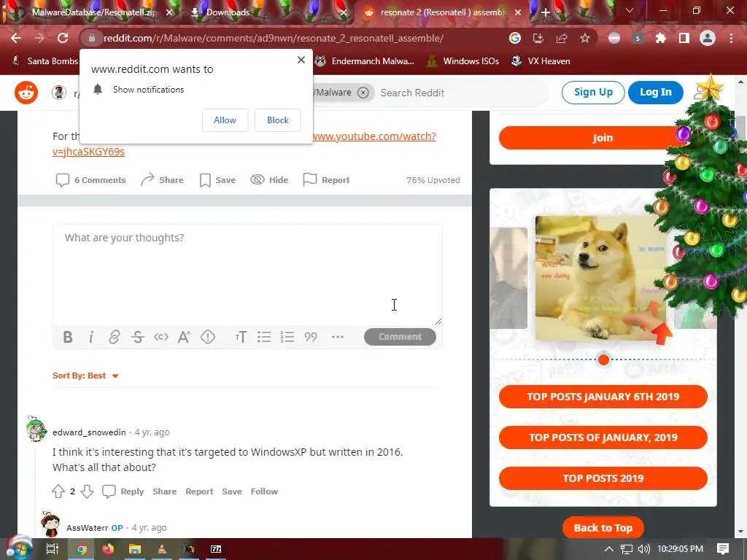The width and height of the screenshot is (747, 560).
Task: Open the VX Heaven bookmark
Action: (x=541, y=61)
